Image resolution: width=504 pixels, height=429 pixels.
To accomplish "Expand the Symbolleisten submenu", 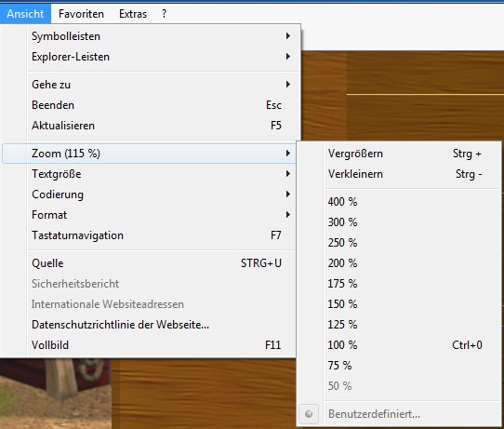I will pos(149,36).
